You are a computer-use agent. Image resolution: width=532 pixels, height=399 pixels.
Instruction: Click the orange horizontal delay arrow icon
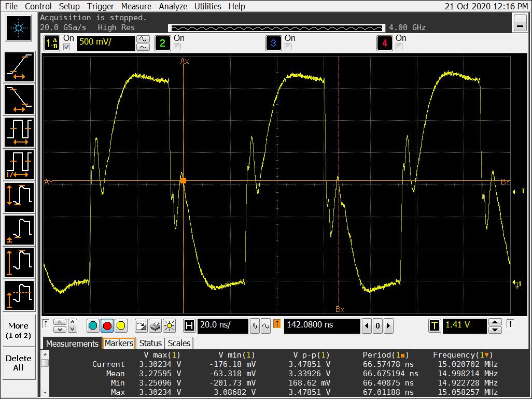(x=277, y=324)
